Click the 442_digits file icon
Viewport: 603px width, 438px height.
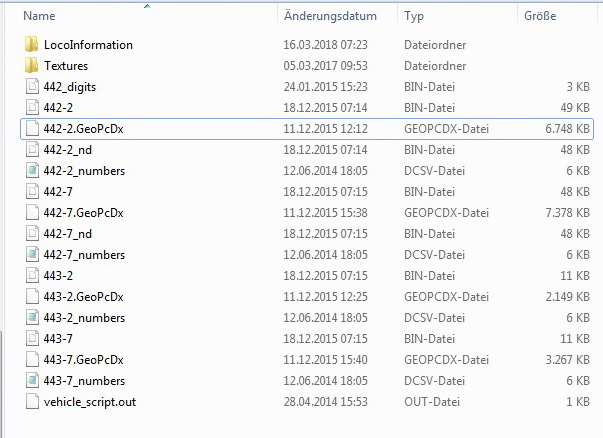pos(30,87)
